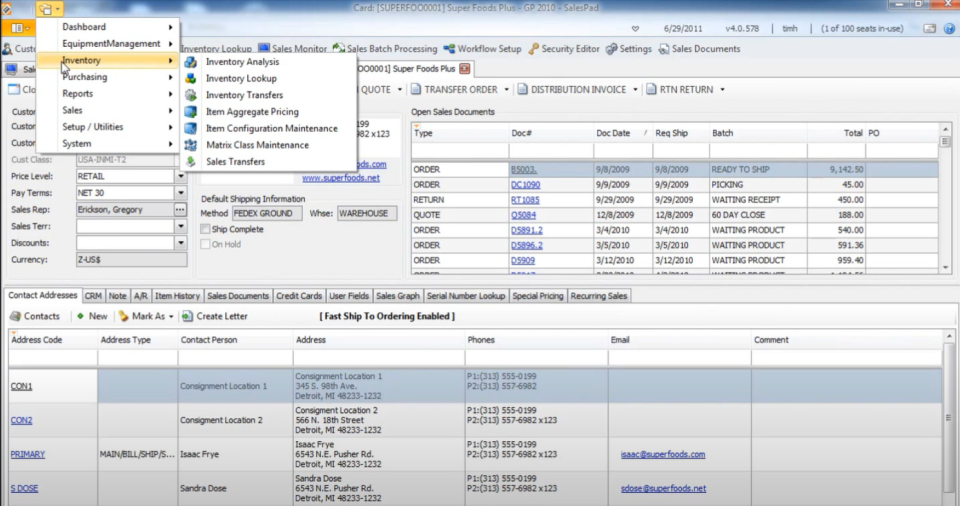Switch to the Recurring Sales tab
960x506 pixels.
[x=599, y=296]
